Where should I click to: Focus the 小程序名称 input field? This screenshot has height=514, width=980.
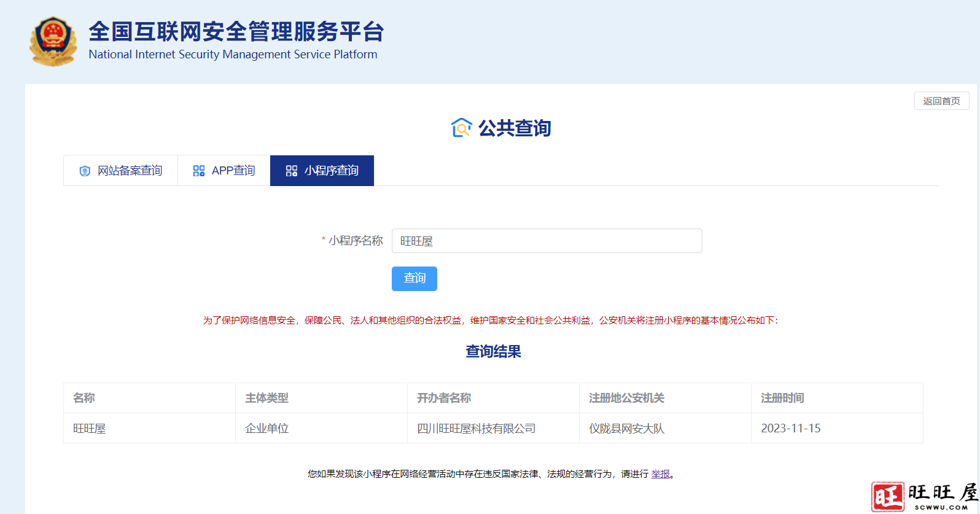547,241
